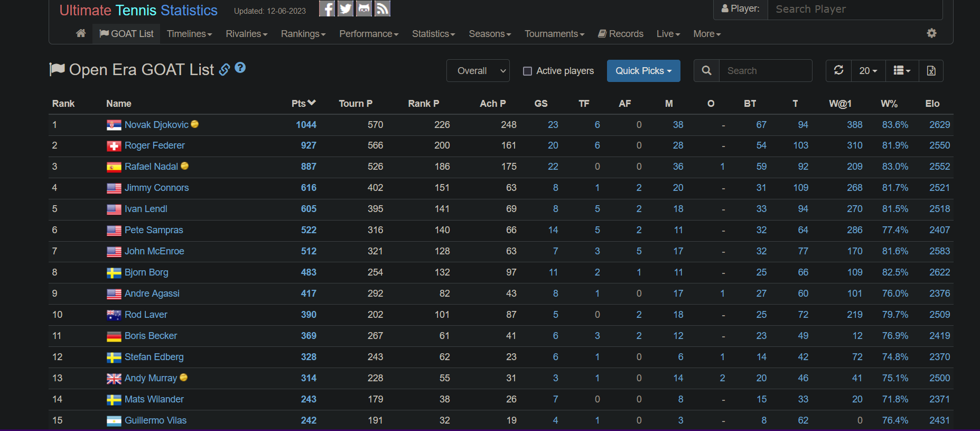Image resolution: width=980 pixels, height=431 pixels.
Task: Click the magnifier search icon
Action: (706, 70)
